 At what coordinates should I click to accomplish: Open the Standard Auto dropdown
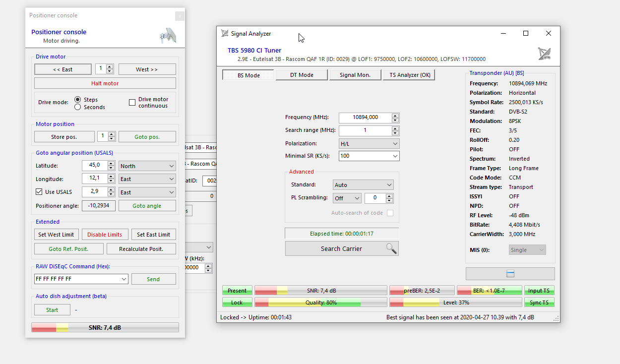click(363, 185)
